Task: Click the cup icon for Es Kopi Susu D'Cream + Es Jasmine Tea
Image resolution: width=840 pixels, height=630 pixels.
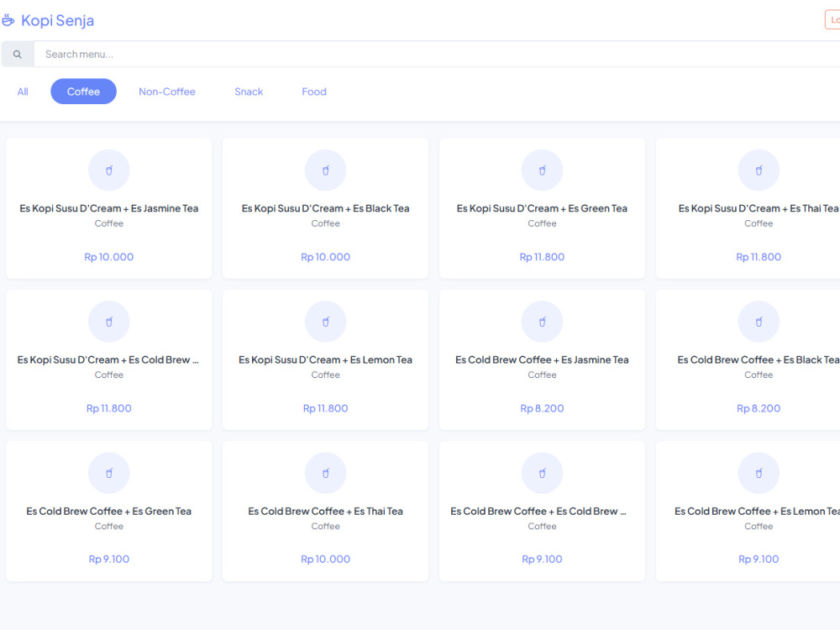Action: [108, 171]
